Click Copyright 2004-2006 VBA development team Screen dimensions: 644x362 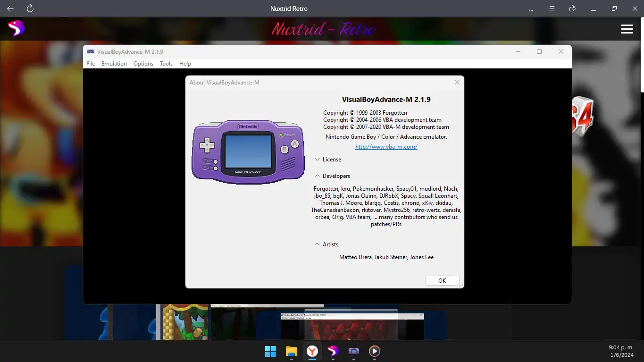(383, 120)
